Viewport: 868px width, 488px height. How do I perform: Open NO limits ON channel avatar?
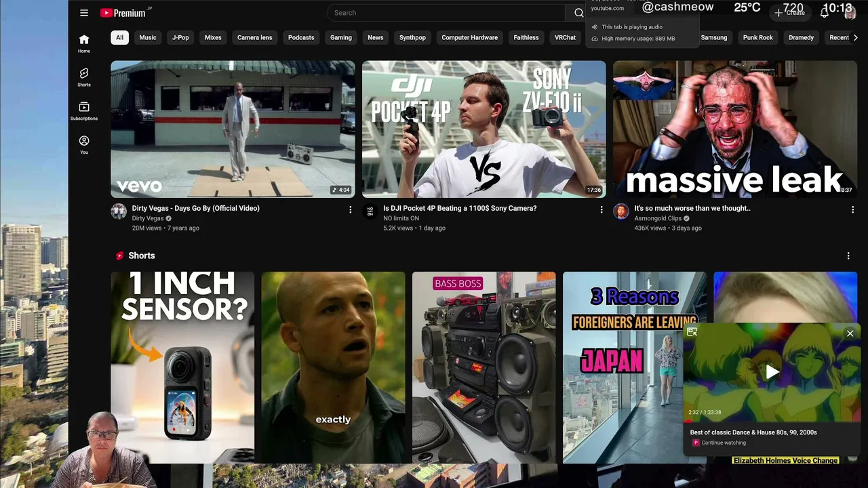tap(370, 211)
